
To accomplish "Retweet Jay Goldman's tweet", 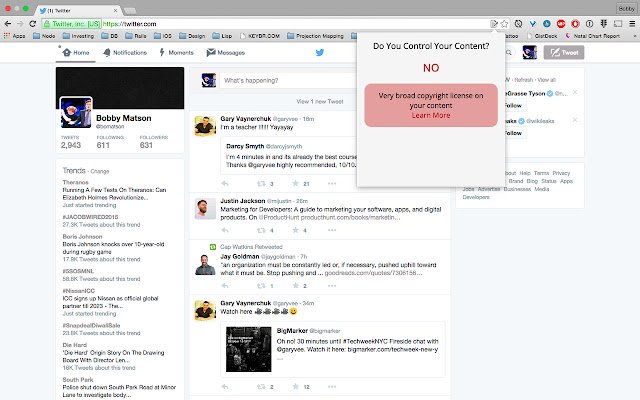I will click(x=261, y=286).
